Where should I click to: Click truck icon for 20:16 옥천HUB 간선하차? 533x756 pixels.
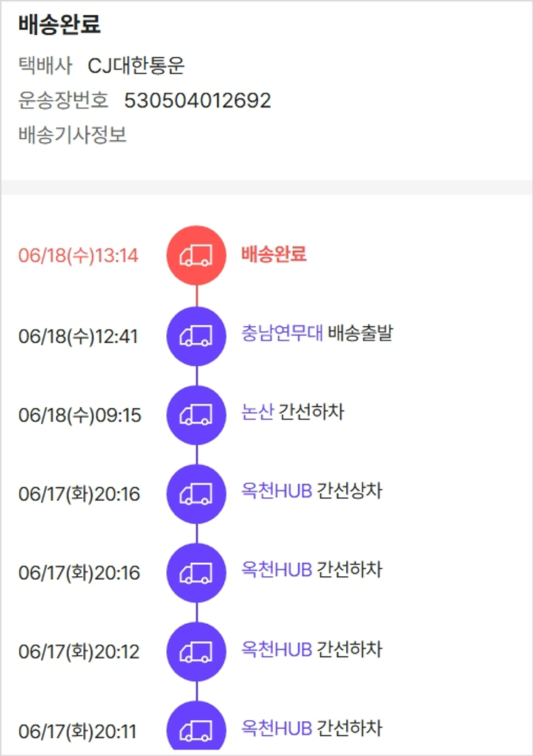pos(196,573)
